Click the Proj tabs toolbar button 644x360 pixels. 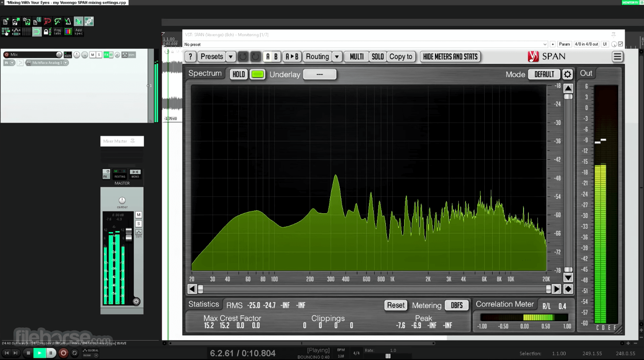57,31
